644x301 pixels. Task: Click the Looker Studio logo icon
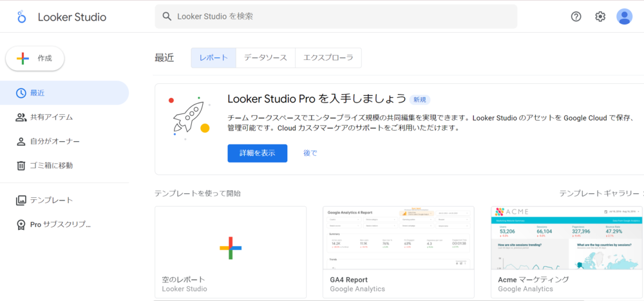pos(21,17)
